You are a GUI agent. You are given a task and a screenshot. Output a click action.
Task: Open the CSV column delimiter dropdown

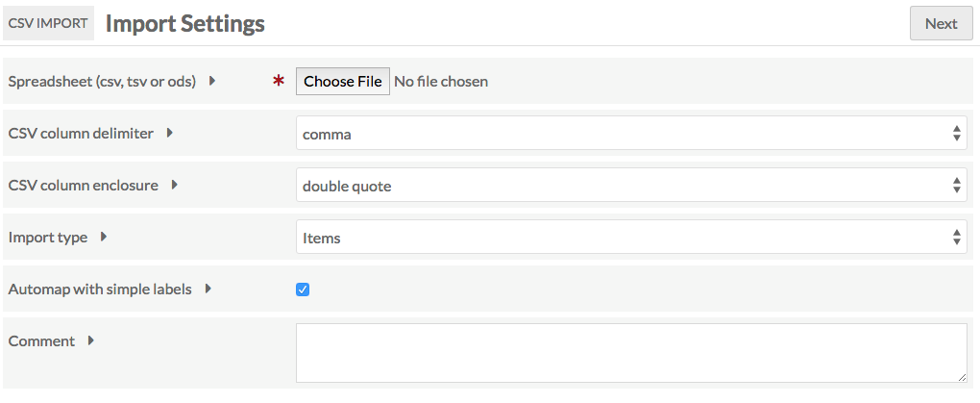[x=631, y=133]
